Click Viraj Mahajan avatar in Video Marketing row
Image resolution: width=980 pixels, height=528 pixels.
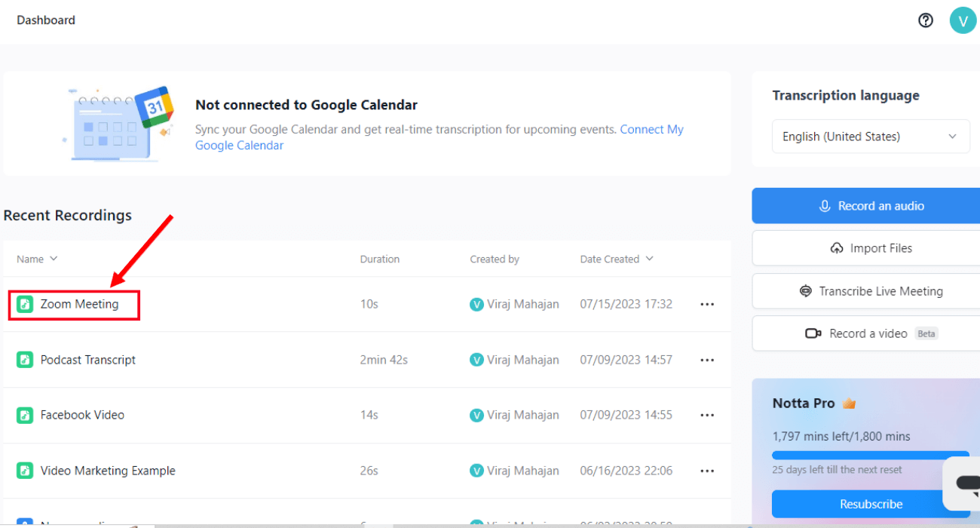(476, 471)
